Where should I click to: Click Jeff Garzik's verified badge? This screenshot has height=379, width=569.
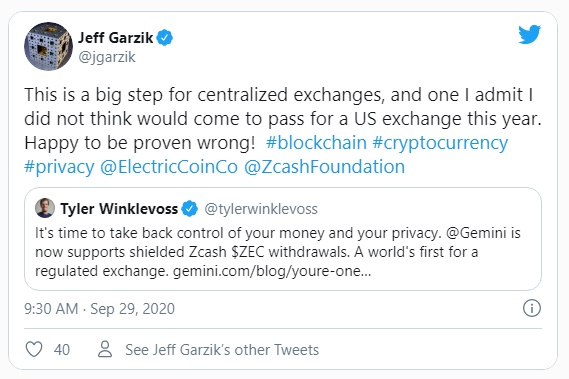(165, 37)
